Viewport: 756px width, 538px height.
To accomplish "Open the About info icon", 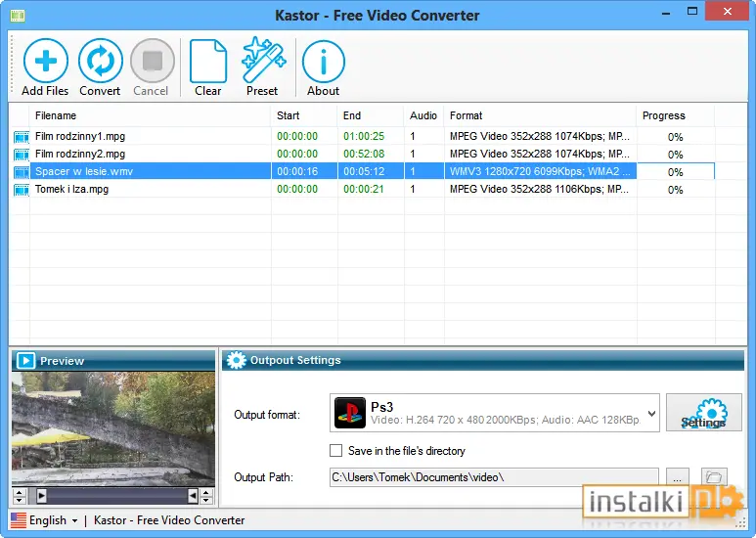I will pyautogui.click(x=324, y=62).
